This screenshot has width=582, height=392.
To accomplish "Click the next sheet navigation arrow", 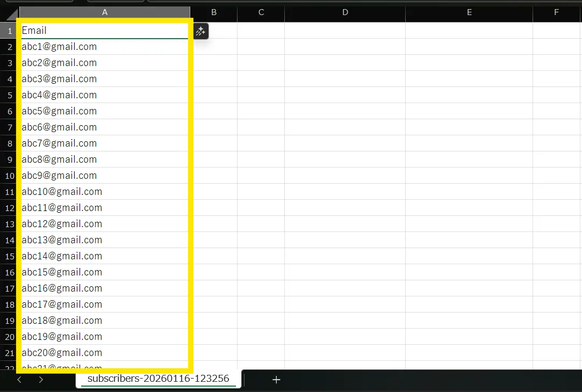I will (41, 380).
